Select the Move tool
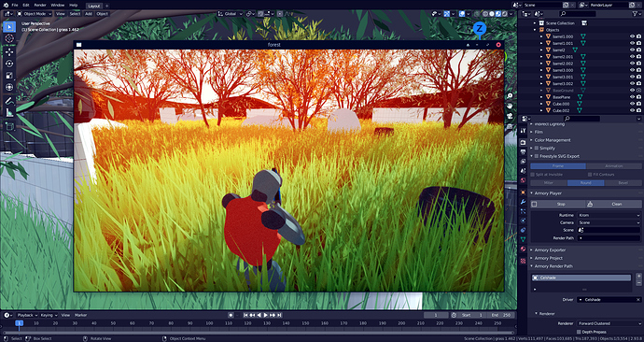This screenshot has width=644, height=342. (9, 51)
